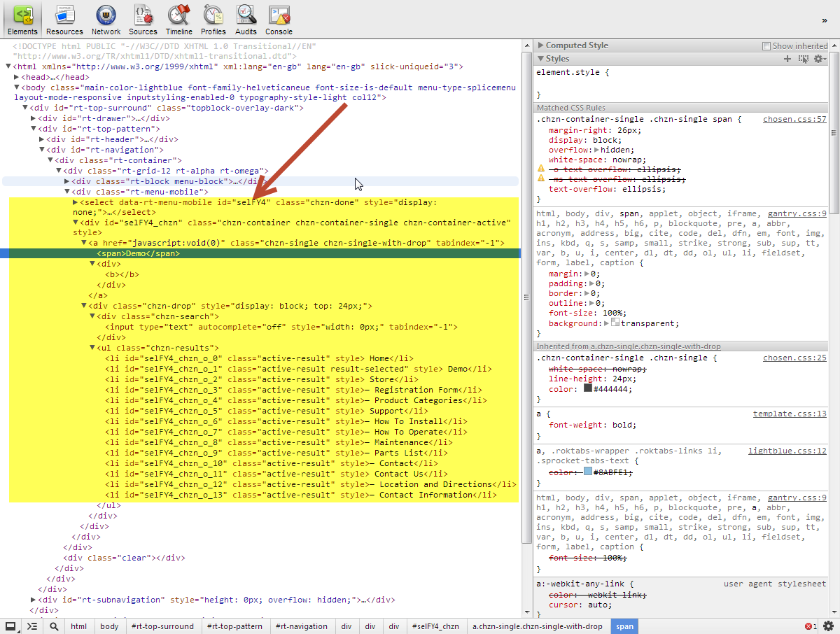Open the Sources panel
This screenshot has height=634, width=840.
pos(143,19)
